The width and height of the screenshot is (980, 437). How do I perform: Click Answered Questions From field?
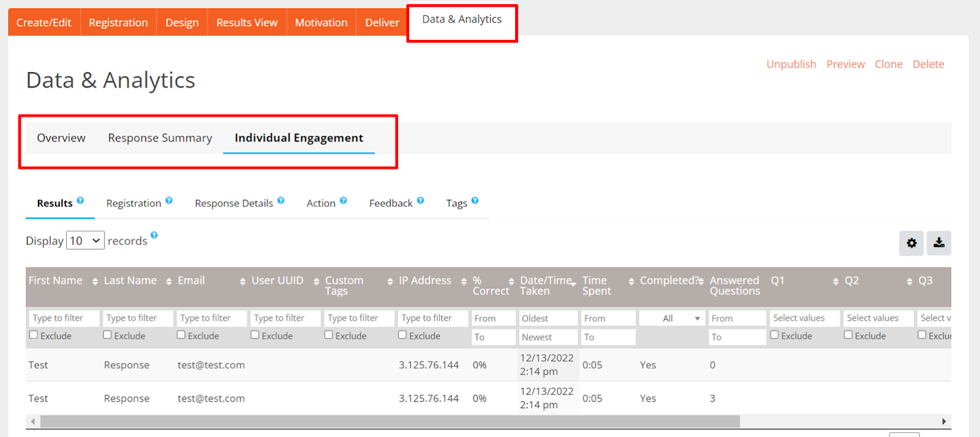pyautogui.click(x=737, y=318)
